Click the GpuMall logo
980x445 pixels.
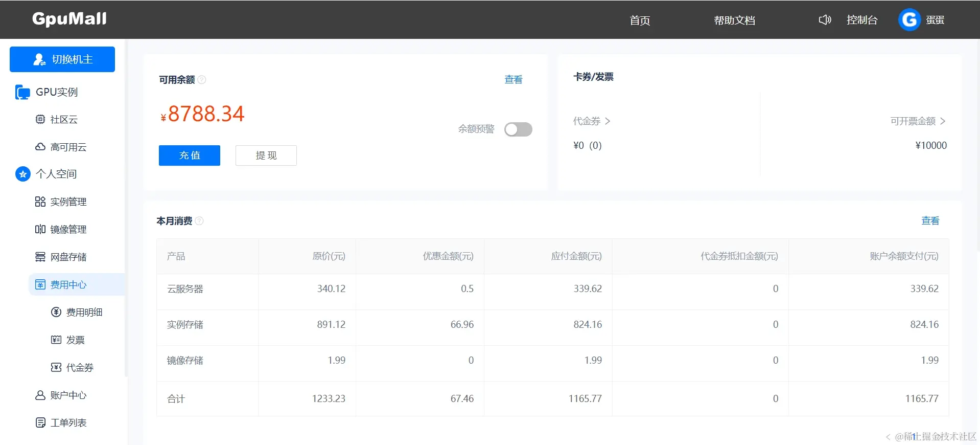(69, 19)
